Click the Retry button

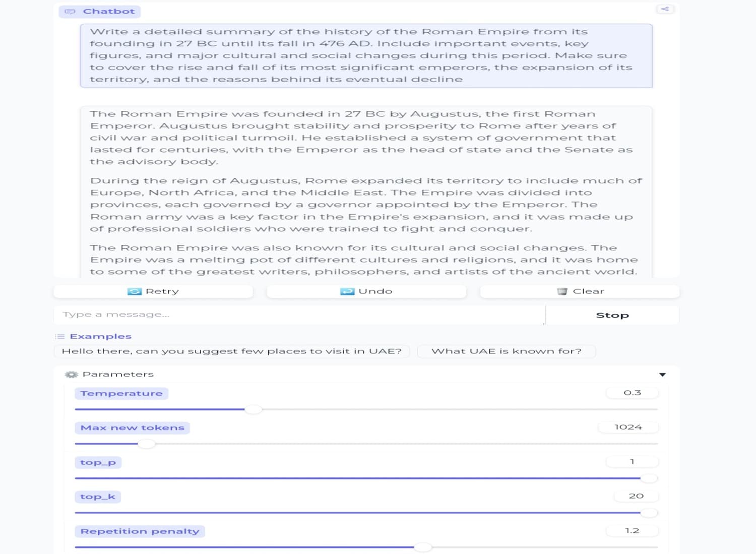pyautogui.click(x=153, y=291)
